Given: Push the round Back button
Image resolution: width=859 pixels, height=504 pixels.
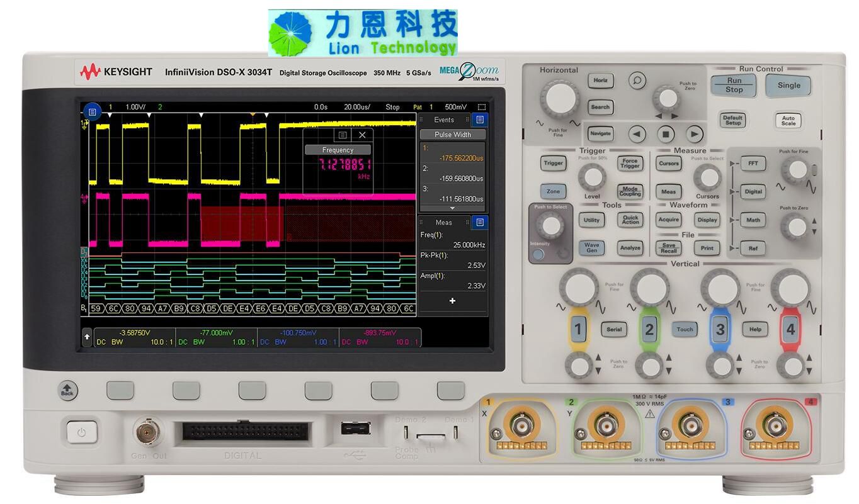Looking at the screenshot, I should (68, 390).
